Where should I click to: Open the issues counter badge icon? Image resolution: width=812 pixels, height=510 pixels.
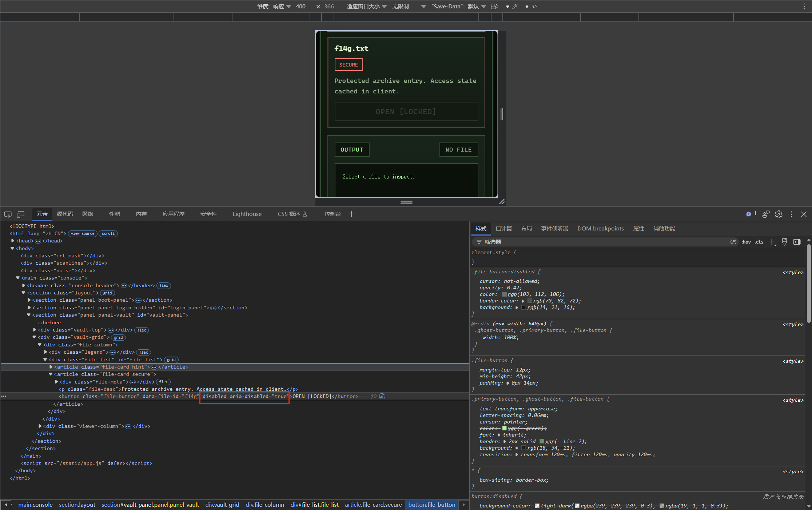coord(751,214)
